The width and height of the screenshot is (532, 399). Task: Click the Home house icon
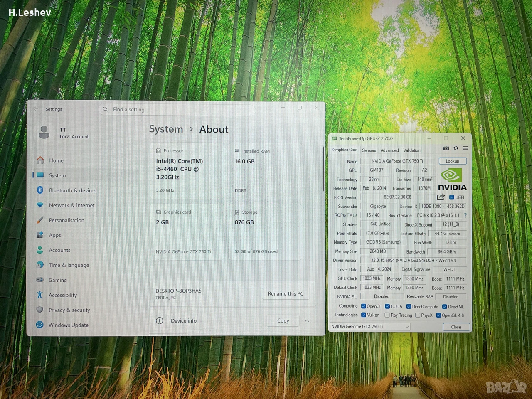point(40,160)
